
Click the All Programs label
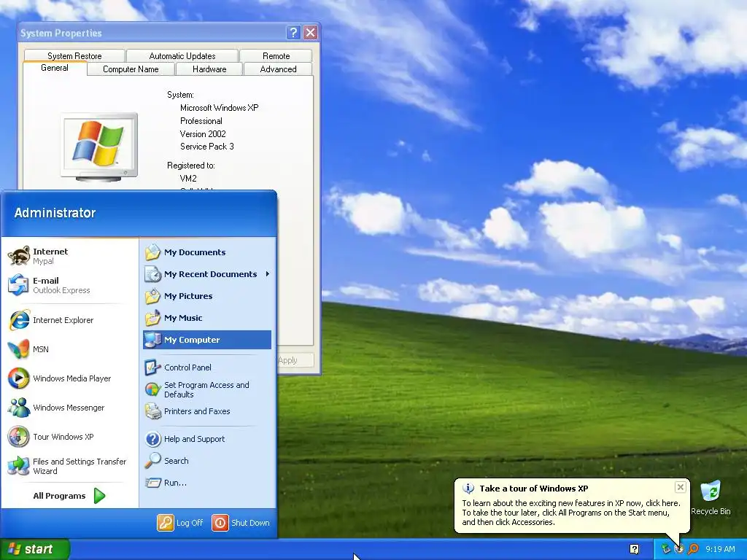pos(59,496)
